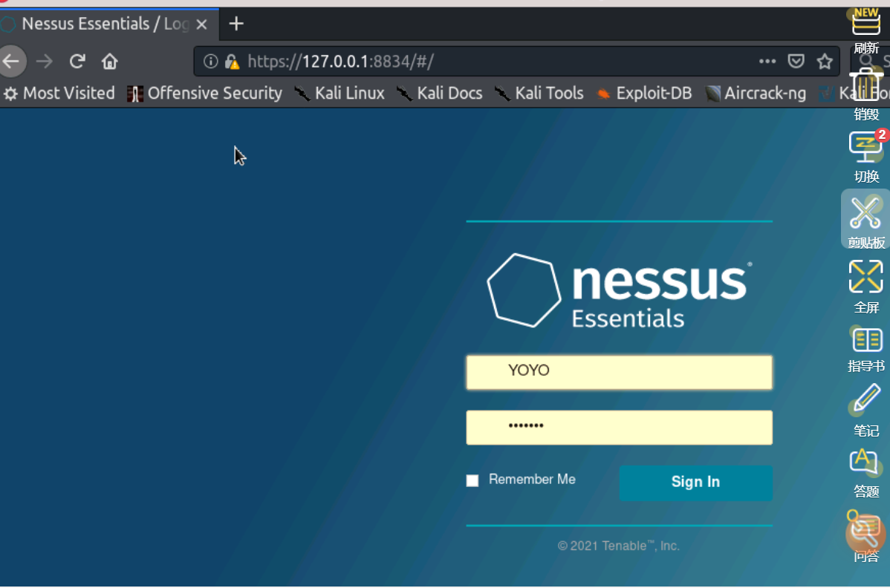Open the browser home page icon
This screenshot has height=588, width=890.
click(x=109, y=61)
